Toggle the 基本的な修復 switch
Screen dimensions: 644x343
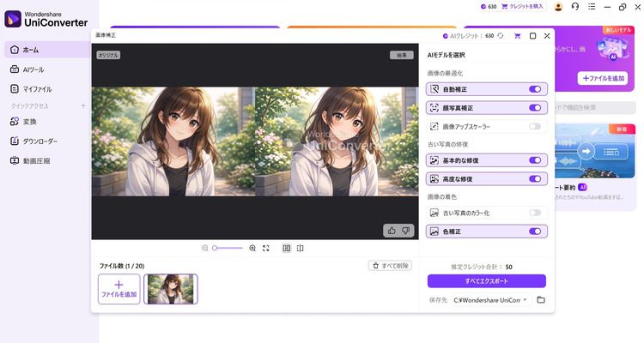click(535, 160)
